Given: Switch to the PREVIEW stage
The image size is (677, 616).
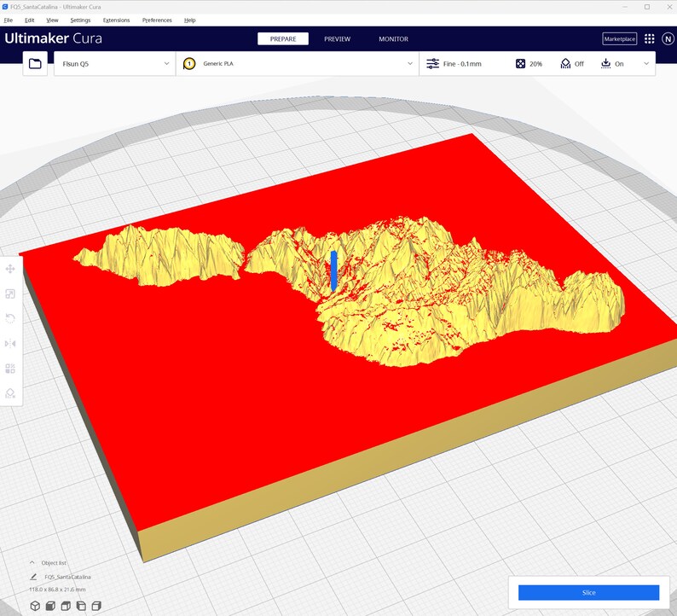Looking at the screenshot, I should click(x=337, y=39).
